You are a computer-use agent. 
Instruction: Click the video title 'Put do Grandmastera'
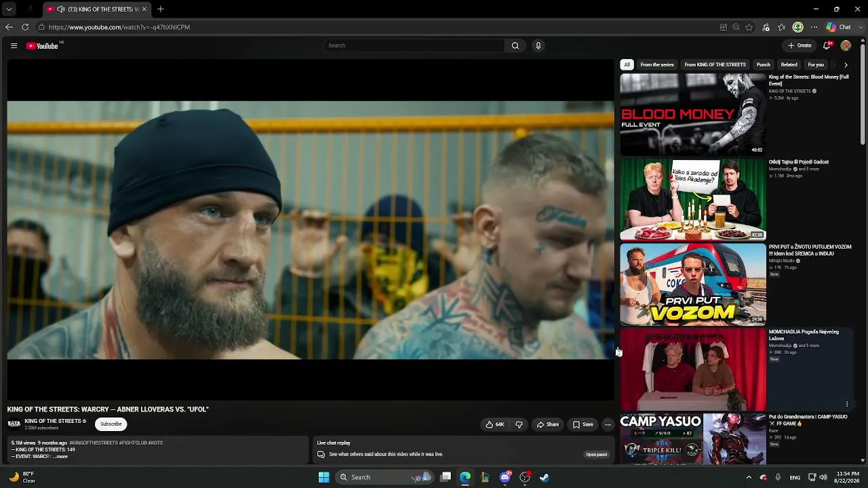click(x=808, y=420)
